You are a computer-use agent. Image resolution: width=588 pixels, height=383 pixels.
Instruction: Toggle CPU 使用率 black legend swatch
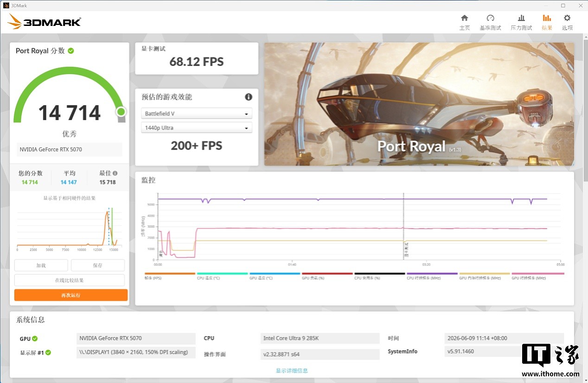click(x=379, y=274)
